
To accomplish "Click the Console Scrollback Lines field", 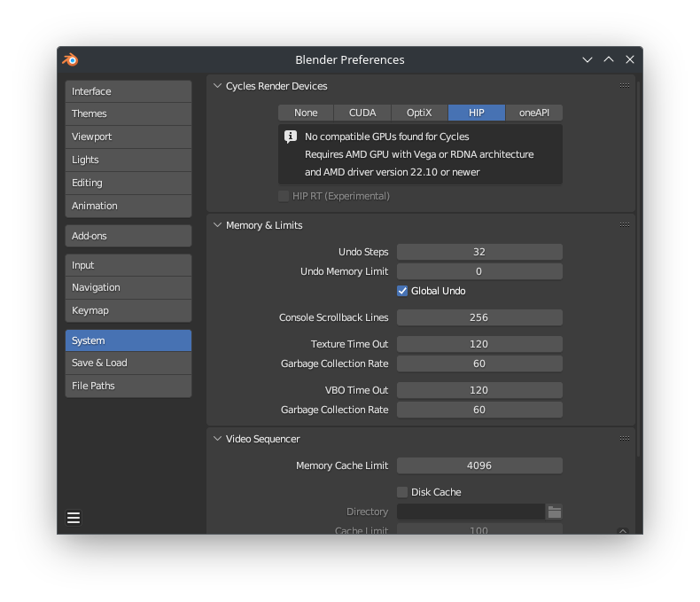I will [x=479, y=317].
